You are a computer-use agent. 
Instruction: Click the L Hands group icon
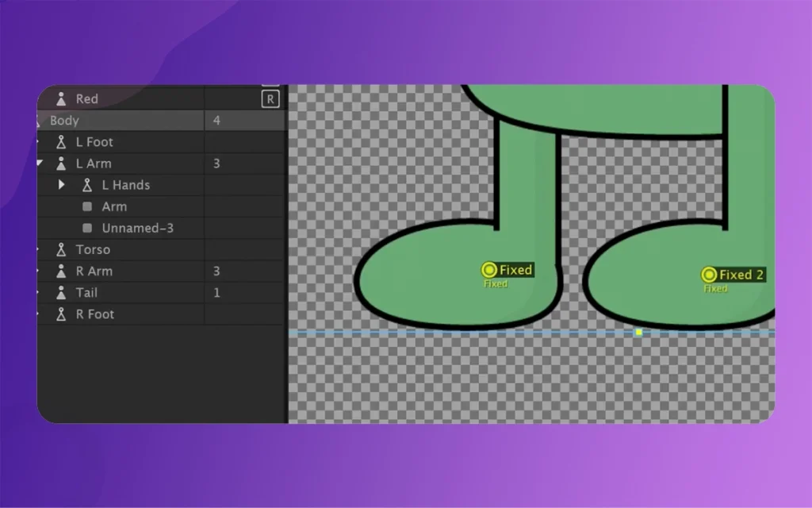(87, 185)
